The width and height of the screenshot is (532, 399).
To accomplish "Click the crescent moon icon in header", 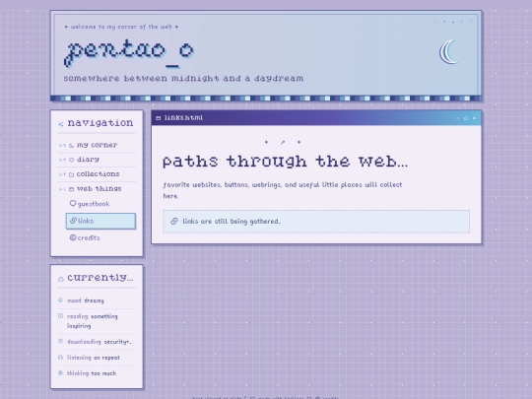I will tap(448, 52).
